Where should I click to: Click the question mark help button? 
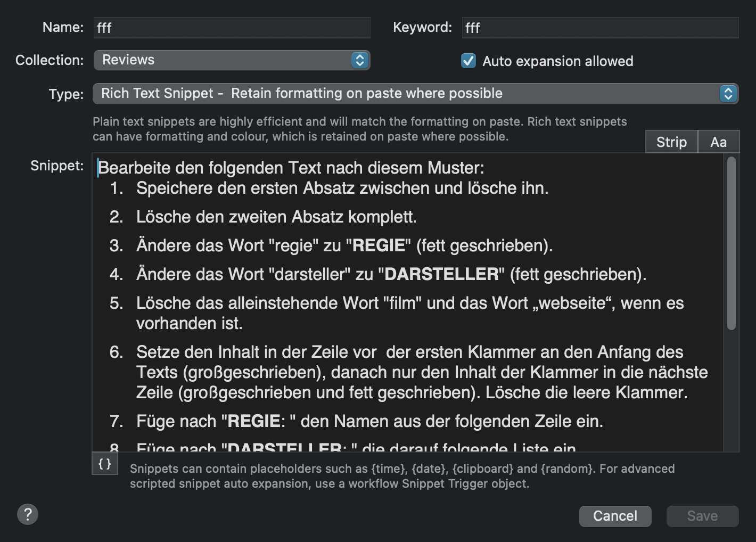[x=28, y=514]
